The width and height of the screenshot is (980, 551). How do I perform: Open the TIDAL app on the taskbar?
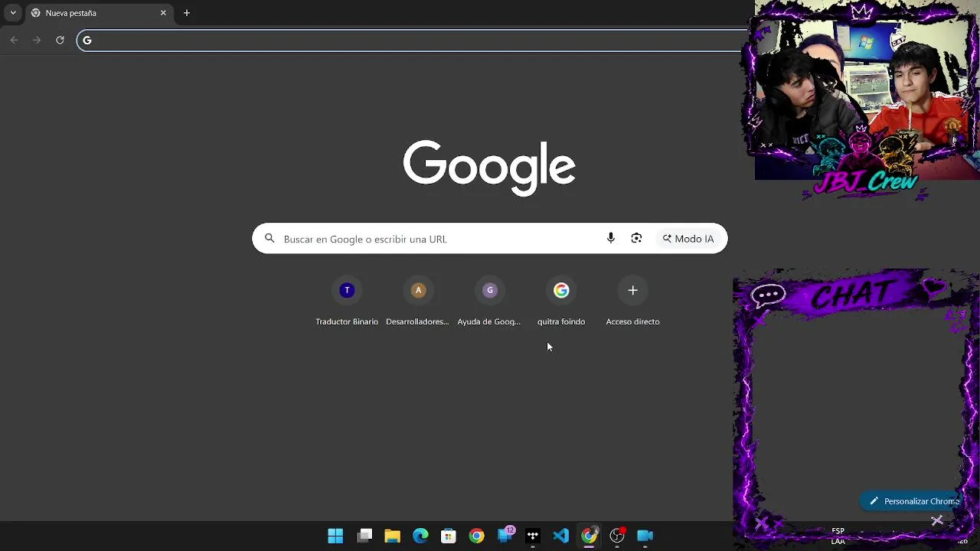[x=533, y=536]
